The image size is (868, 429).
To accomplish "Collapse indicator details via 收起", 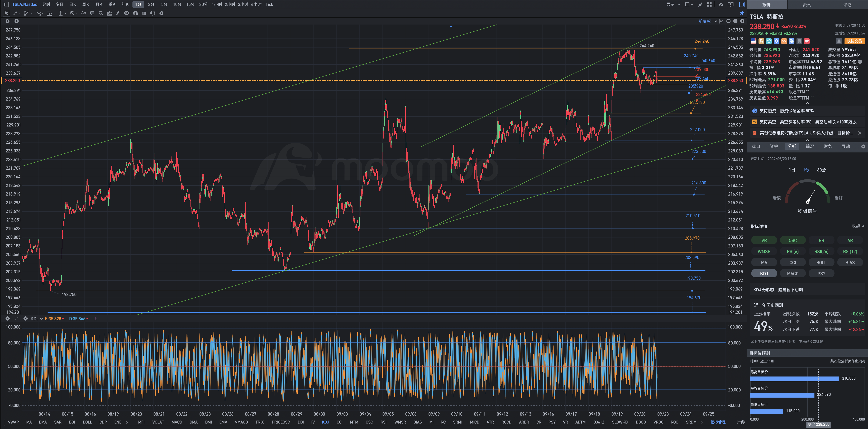I will click(x=858, y=226).
